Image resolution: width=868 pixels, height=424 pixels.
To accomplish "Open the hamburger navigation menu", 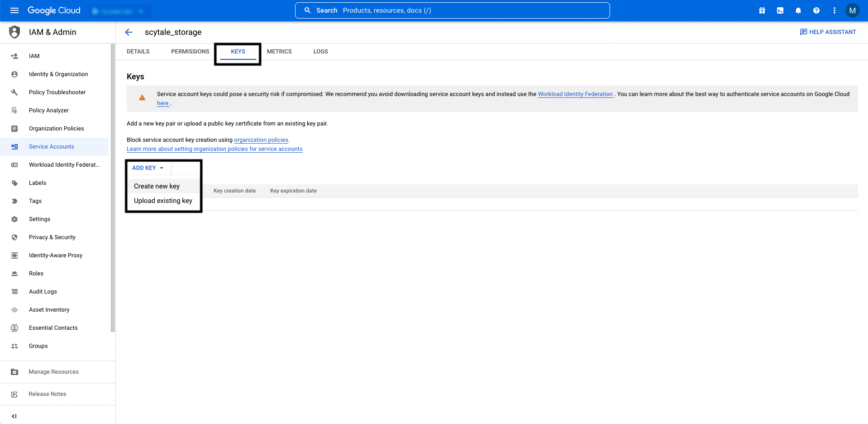I will tap(14, 10).
